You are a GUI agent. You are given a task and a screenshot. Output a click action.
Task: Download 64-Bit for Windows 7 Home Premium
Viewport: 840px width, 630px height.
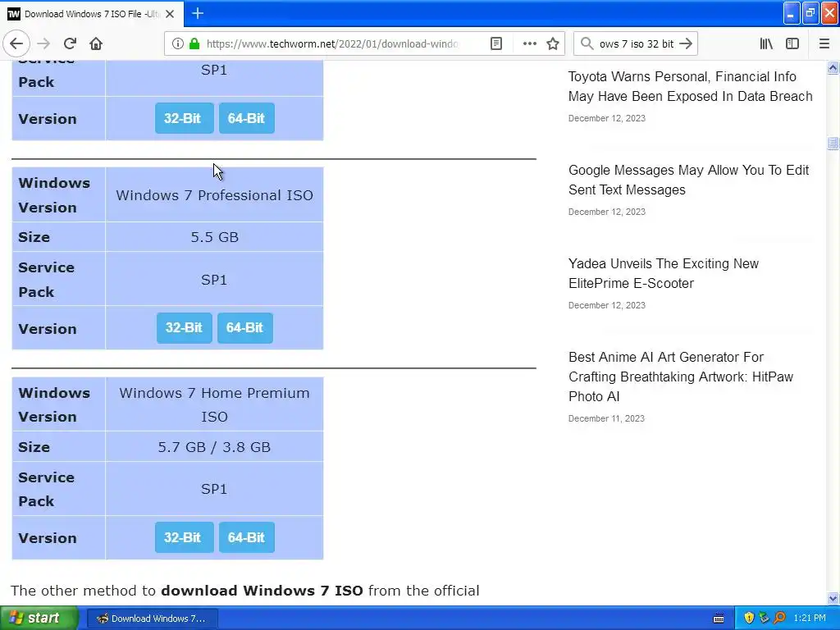(x=246, y=537)
